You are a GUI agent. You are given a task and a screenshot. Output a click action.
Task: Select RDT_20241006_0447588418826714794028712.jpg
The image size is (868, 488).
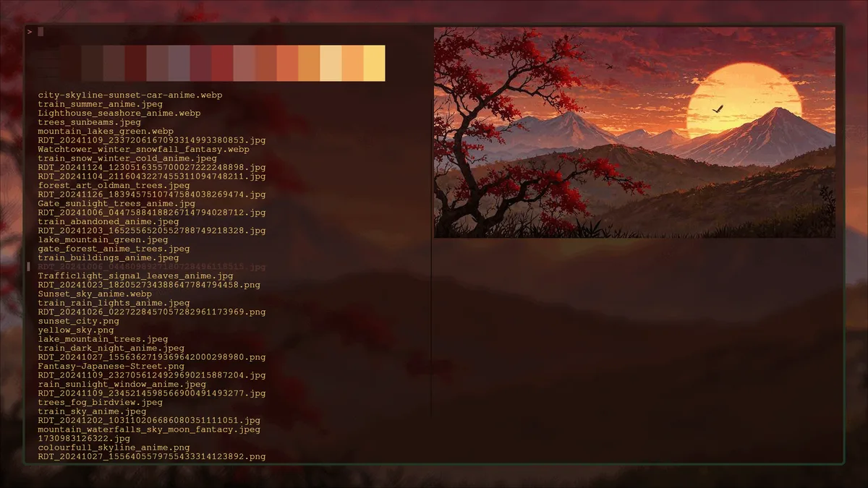coord(152,213)
